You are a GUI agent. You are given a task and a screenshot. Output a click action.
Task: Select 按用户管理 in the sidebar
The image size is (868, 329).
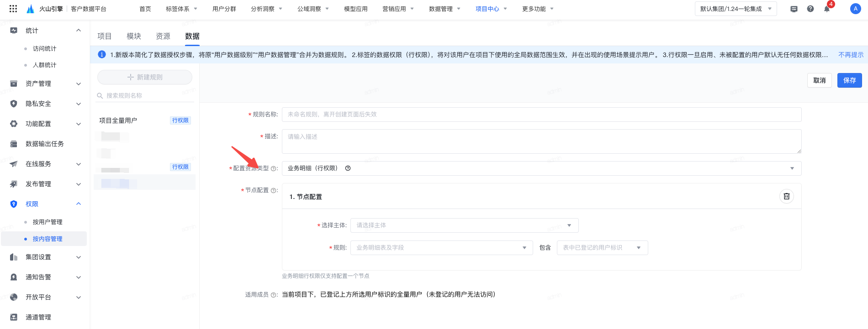[x=48, y=222]
